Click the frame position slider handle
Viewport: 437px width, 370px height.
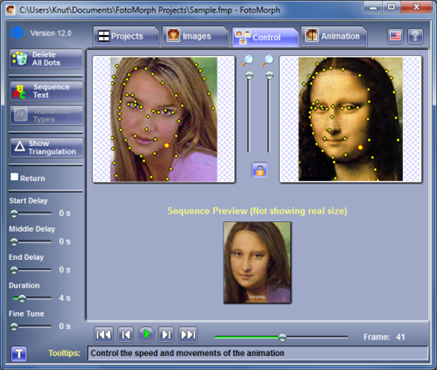click(x=282, y=337)
